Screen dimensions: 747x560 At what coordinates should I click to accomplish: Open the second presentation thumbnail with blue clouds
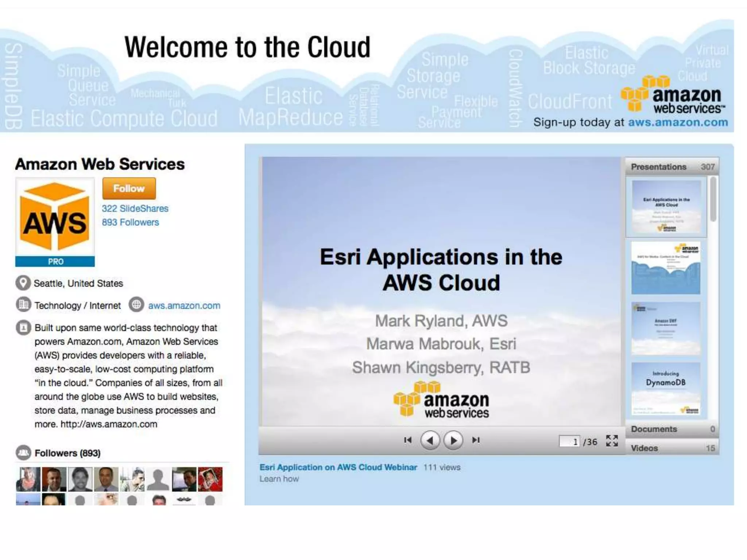pos(666,268)
